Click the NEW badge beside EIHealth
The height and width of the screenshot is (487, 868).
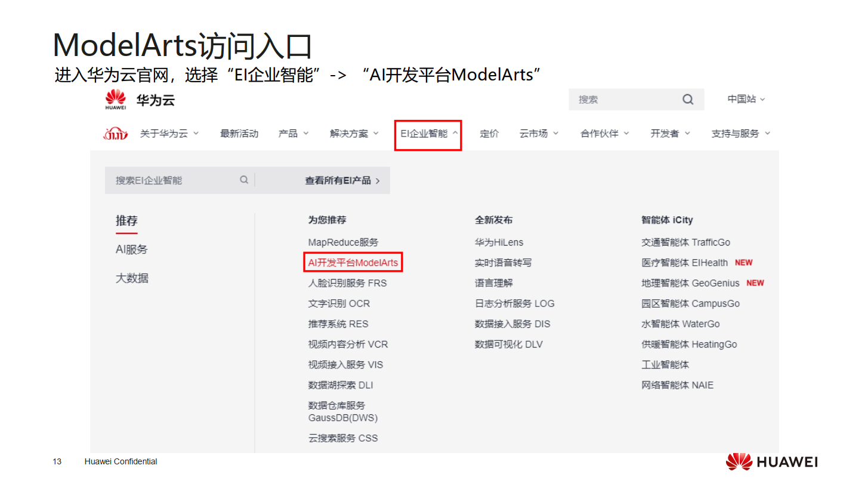pyautogui.click(x=743, y=262)
